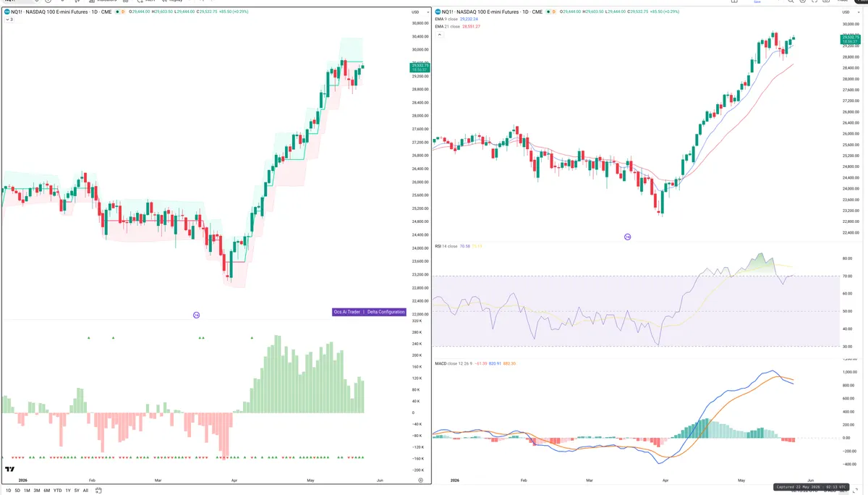Click the 2026 label on right chart time axis

point(454,481)
